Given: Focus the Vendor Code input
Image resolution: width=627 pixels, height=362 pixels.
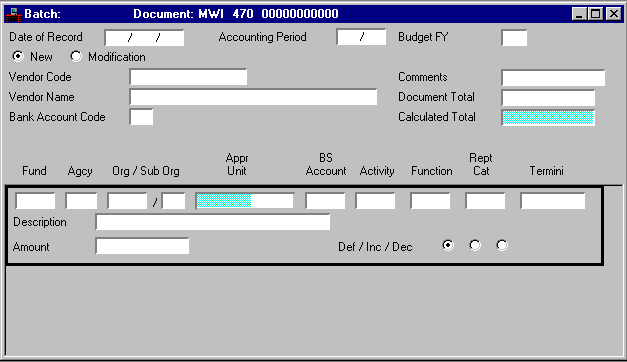Looking at the screenshot, I should [x=188, y=77].
